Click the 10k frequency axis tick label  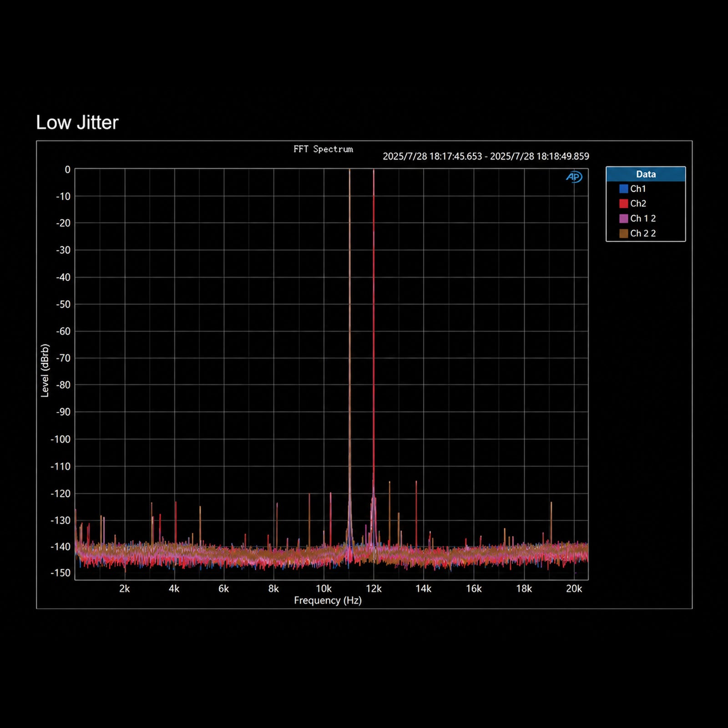pyautogui.click(x=324, y=589)
